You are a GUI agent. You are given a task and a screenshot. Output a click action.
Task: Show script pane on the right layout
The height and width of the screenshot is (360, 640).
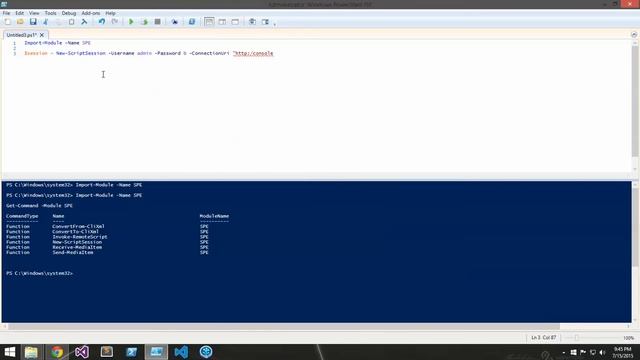222,22
